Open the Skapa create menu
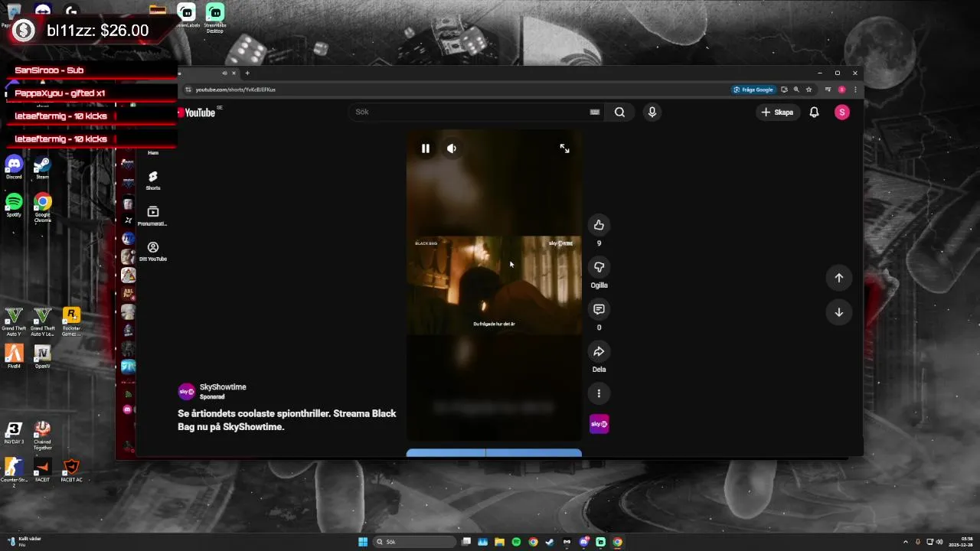Screen dimensions: 980x551 [778, 112]
